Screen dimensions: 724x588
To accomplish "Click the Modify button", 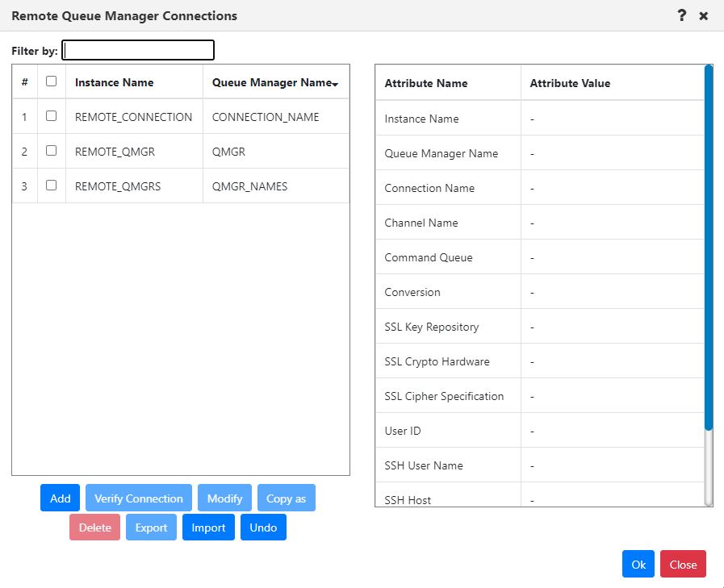I will pyautogui.click(x=225, y=498).
